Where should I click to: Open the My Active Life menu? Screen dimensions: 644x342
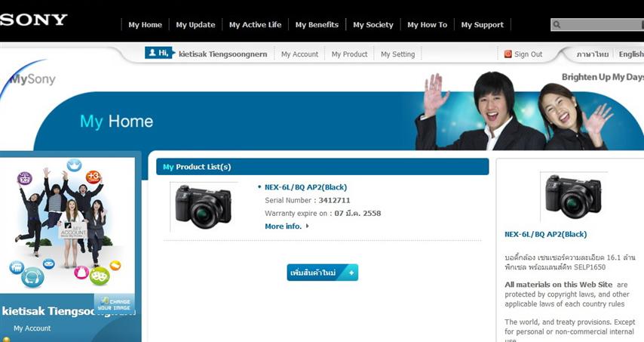pos(255,25)
